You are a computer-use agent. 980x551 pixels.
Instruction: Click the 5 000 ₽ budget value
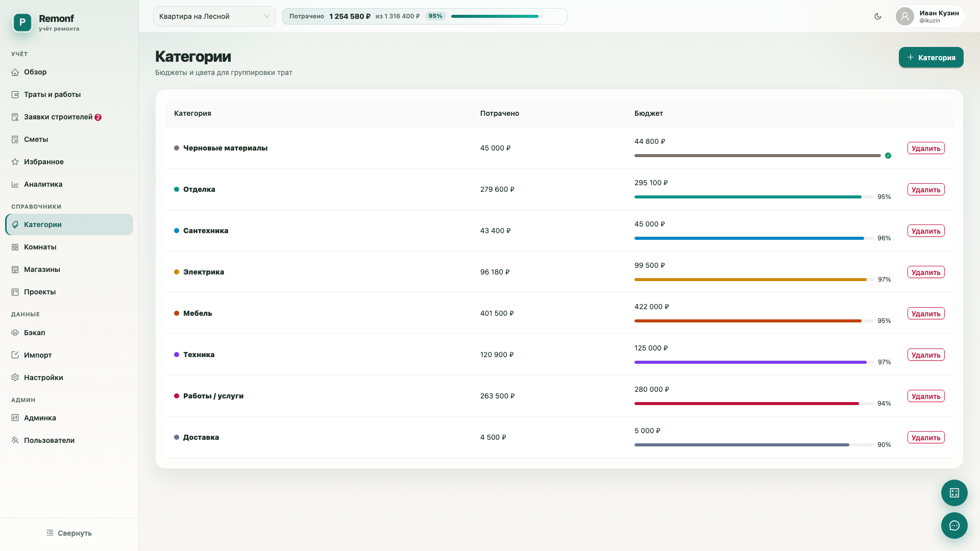[647, 431]
